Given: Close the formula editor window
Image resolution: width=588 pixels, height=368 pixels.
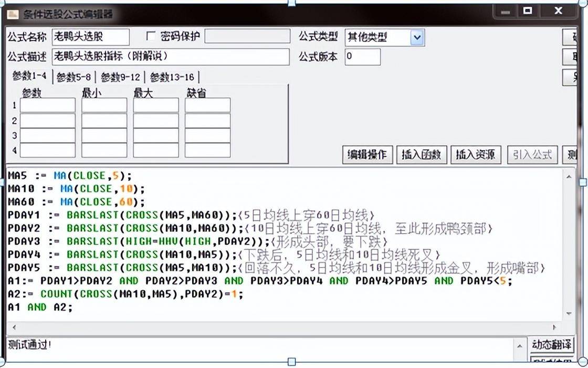Looking at the screenshot, I should 559,11.
